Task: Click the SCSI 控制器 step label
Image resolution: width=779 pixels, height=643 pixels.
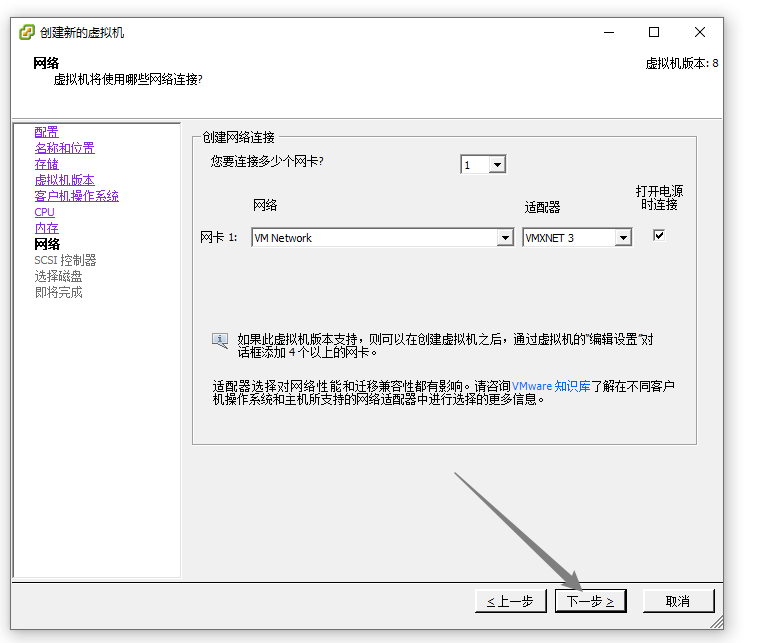Action: coord(65,260)
